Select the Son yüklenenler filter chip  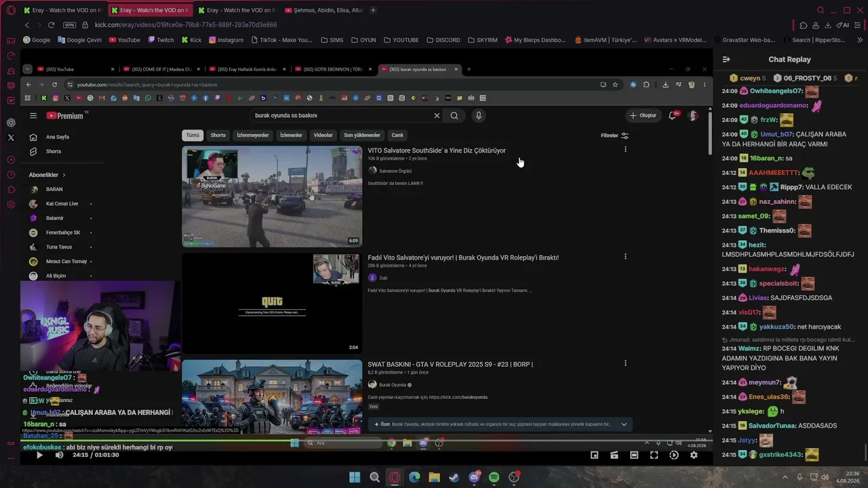362,135
